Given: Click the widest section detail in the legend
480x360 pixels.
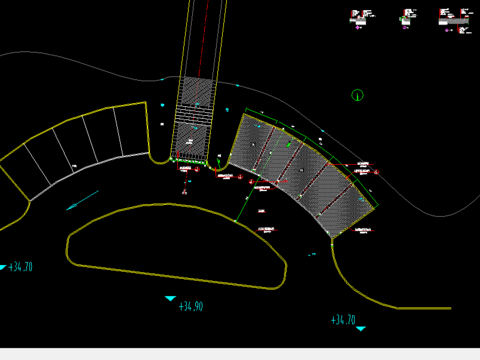Looking at the screenshot, I should [455, 21].
